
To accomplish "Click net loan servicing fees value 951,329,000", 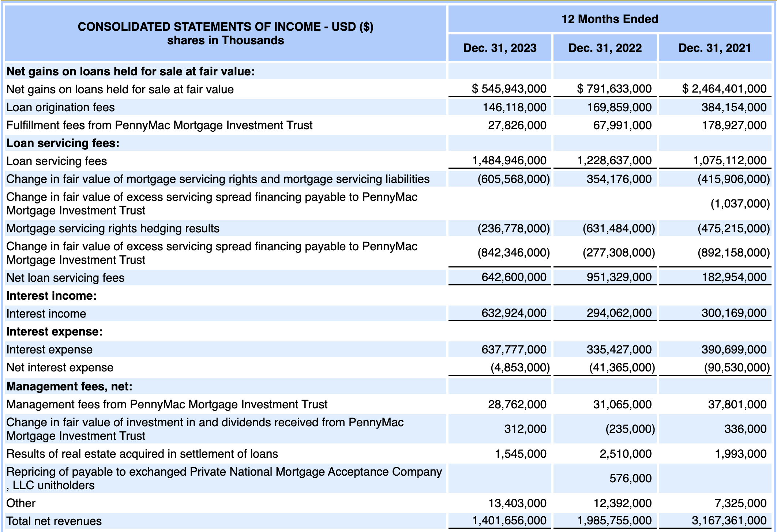I will (x=619, y=277).
